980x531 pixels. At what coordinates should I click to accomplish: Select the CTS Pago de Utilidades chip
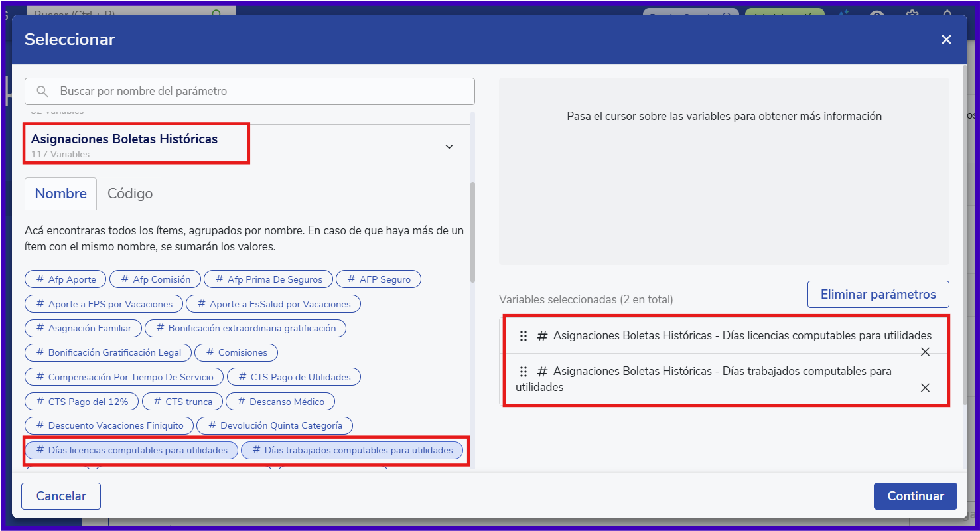coord(293,377)
